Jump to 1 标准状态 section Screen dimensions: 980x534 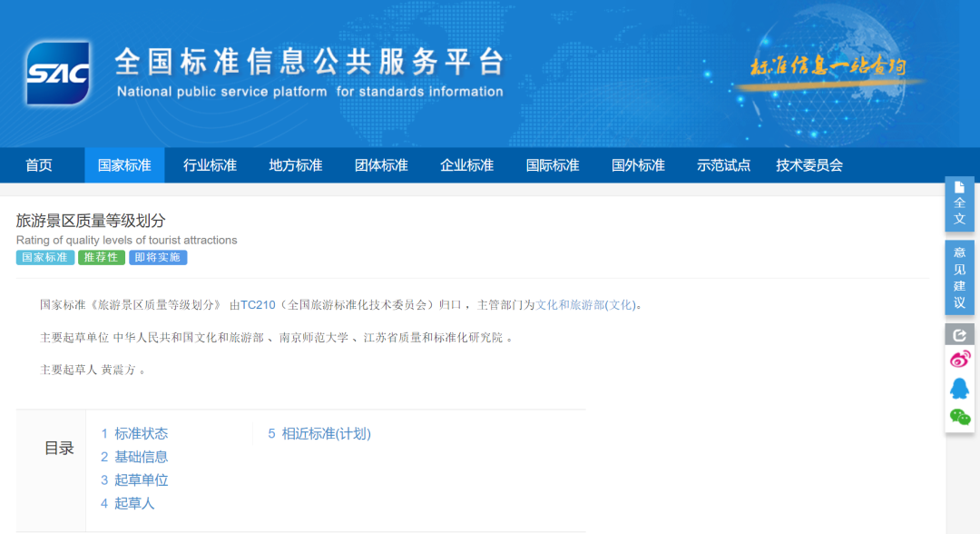tap(134, 434)
